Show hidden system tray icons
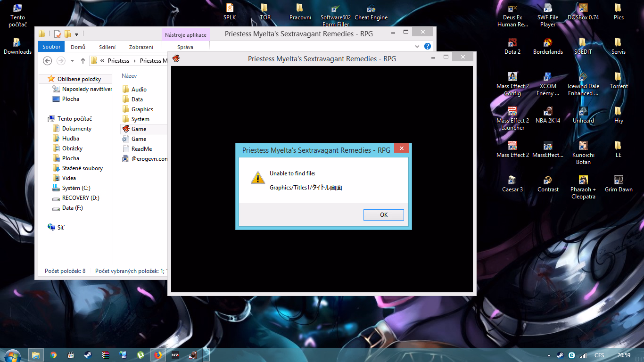 [548, 355]
